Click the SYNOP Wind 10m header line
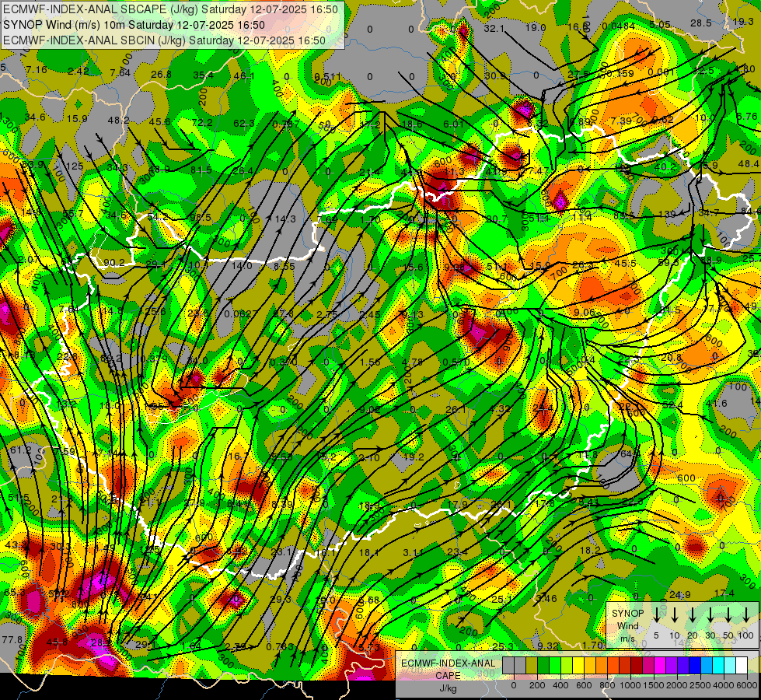The width and height of the screenshot is (761, 700). pos(134,25)
